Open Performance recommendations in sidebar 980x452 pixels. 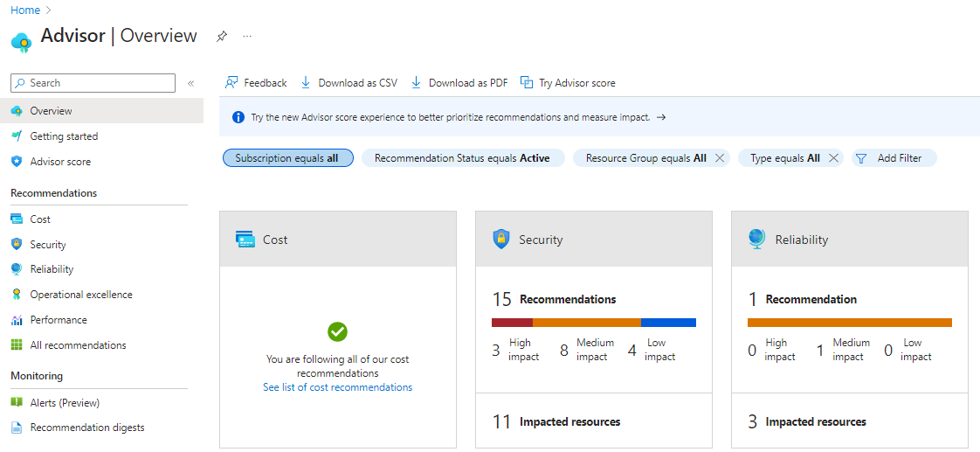[x=59, y=320]
